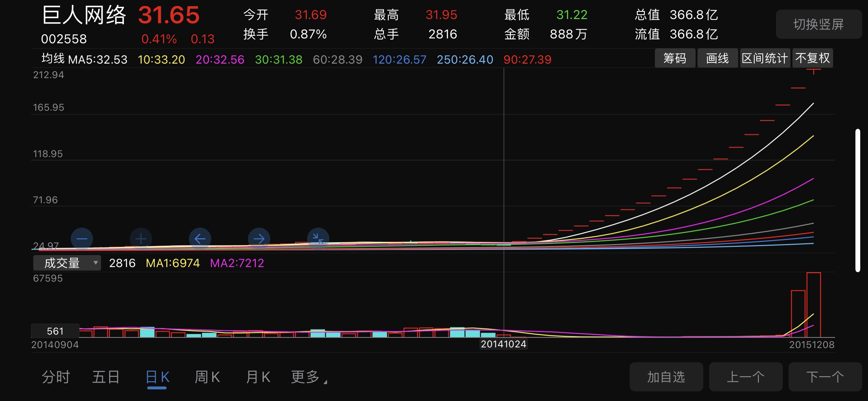Add the stock via 加自选
This screenshot has width=868, height=401.
(666, 377)
